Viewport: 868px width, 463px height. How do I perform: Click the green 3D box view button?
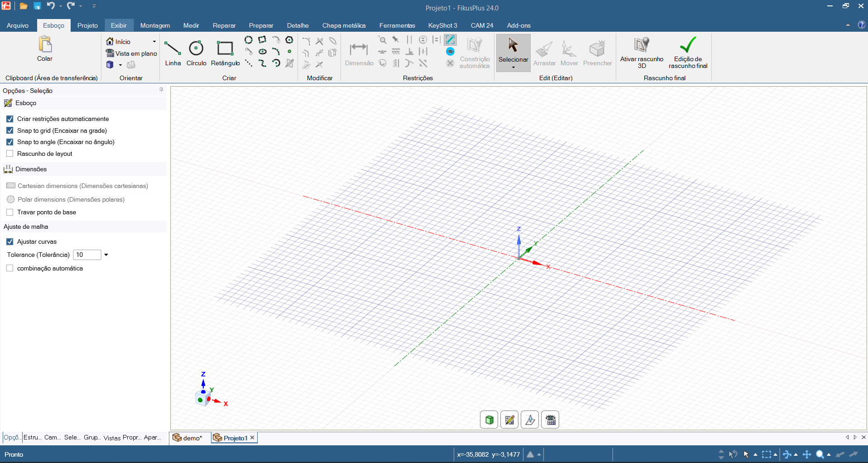point(489,420)
